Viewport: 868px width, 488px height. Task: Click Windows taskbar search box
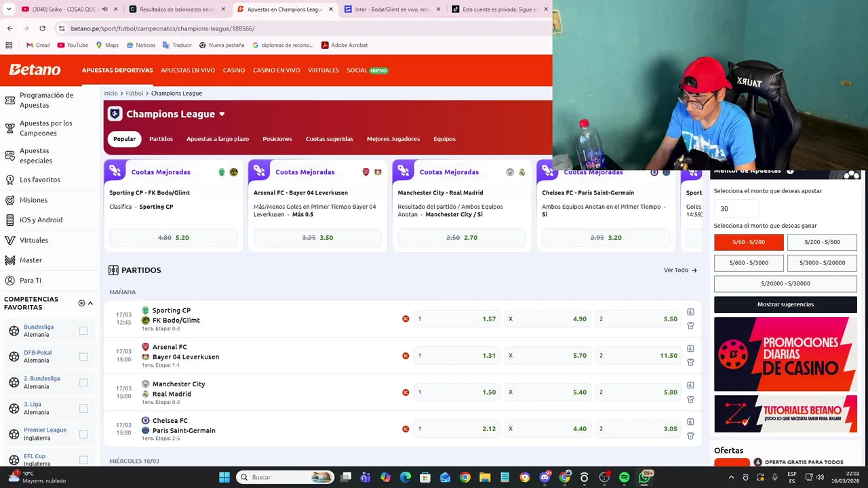(x=285, y=477)
